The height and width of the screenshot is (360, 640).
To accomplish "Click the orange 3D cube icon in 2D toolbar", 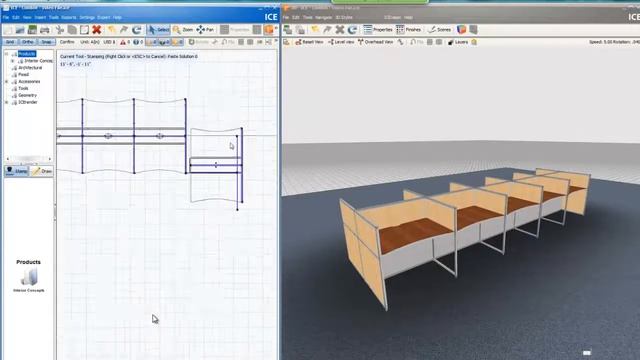I will click(269, 30).
